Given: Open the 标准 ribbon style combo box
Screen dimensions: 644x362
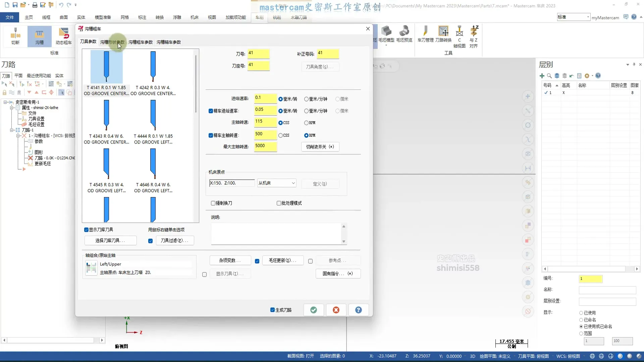Looking at the screenshot, I should [x=574, y=17].
